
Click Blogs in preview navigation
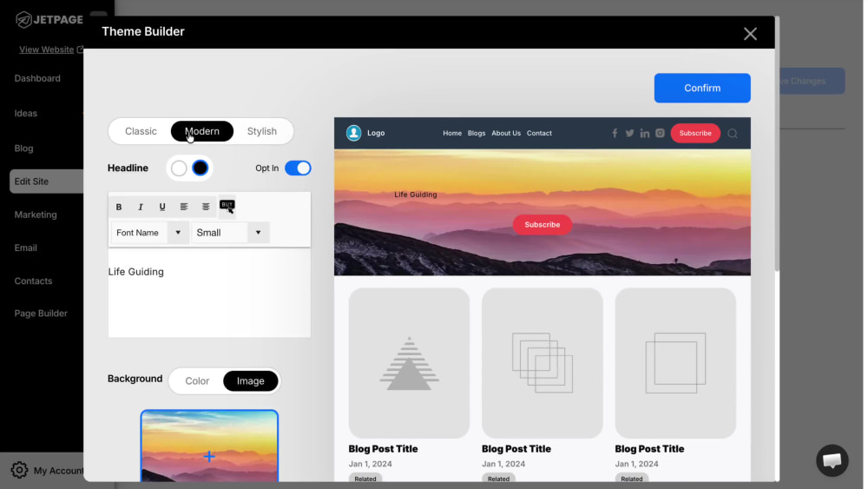click(x=476, y=133)
